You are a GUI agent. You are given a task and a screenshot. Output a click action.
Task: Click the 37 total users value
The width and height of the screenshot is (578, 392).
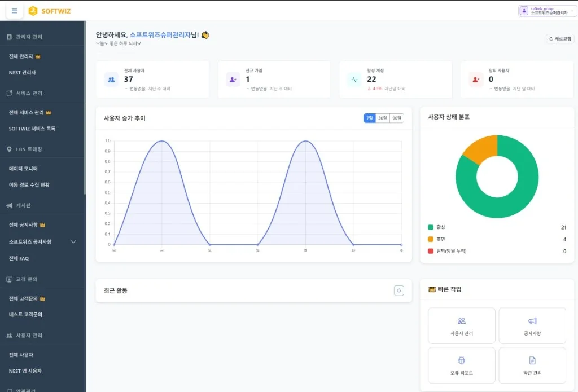tap(129, 79)
